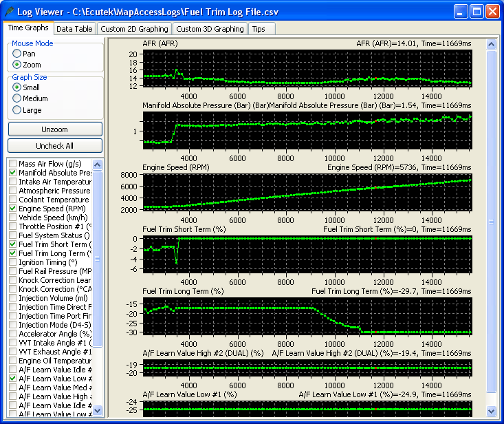
Task: Click inside the Manifold Absolute Pressure graph
Action: point(307,130)
